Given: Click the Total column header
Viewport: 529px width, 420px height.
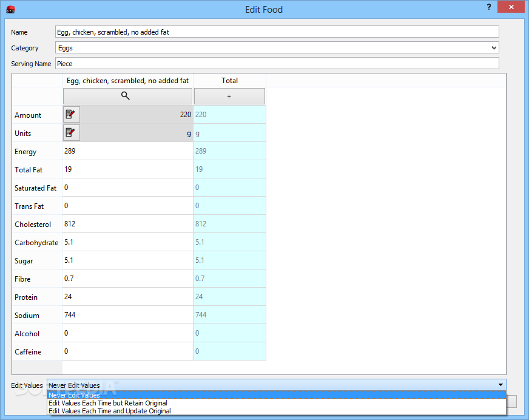Looking at the screenshot, I should pos(229,81).
